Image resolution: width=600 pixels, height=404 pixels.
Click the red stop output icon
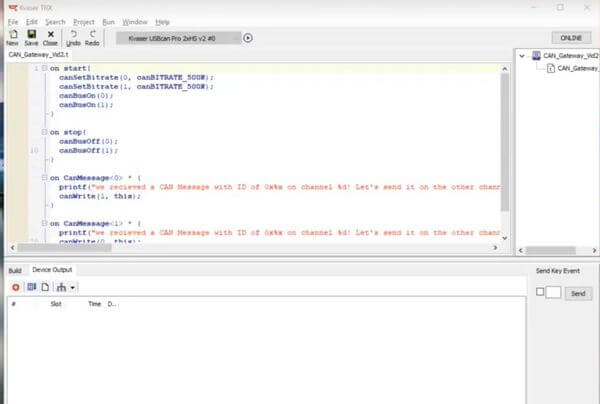click(x=16, y=287)
